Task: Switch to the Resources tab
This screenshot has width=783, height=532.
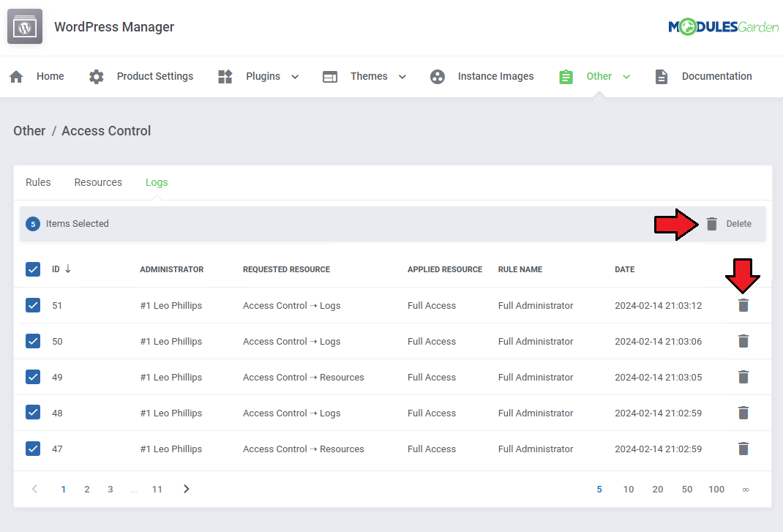Action: (98, 182)
